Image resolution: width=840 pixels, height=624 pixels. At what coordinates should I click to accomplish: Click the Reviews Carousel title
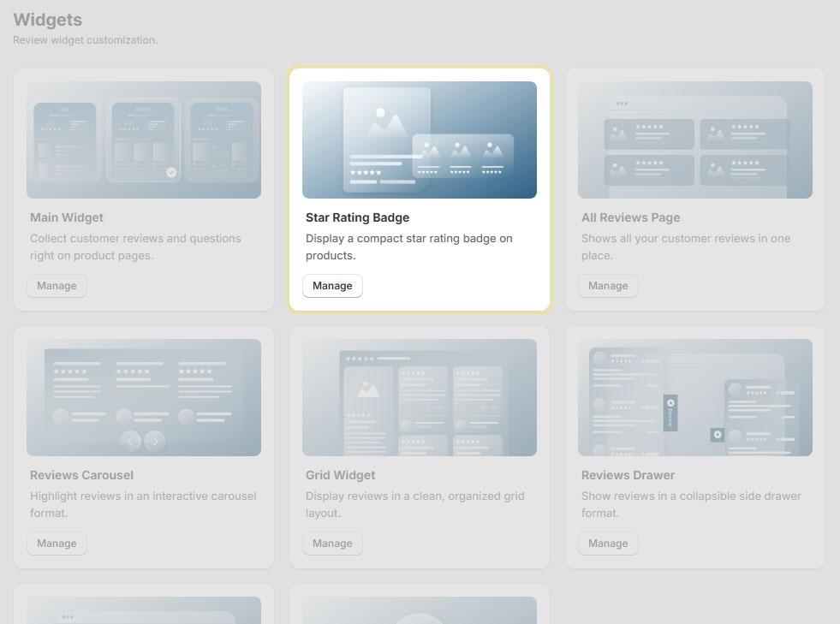[x=81, y=475]
